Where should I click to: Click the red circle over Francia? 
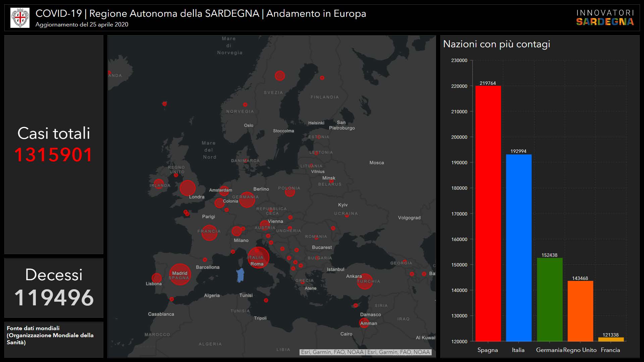(209, 233)
